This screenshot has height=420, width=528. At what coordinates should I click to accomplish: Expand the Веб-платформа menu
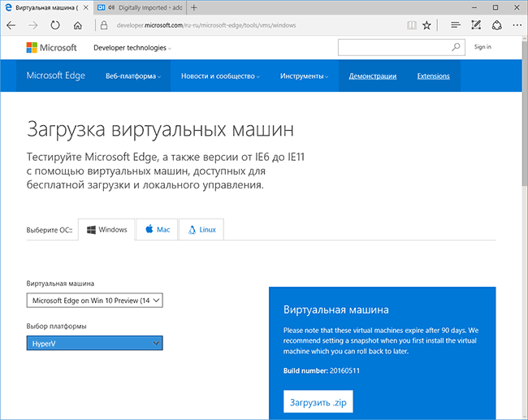tap(133, 76)
